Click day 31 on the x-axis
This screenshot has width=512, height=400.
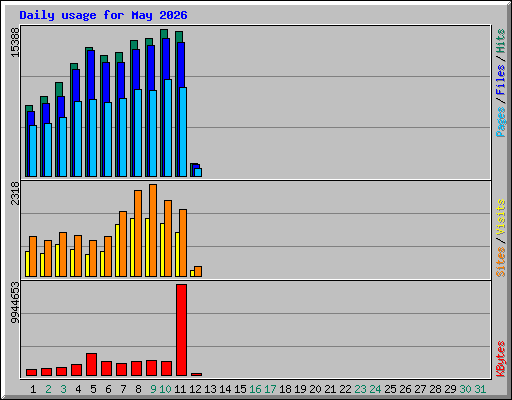[x=480, y=389]
